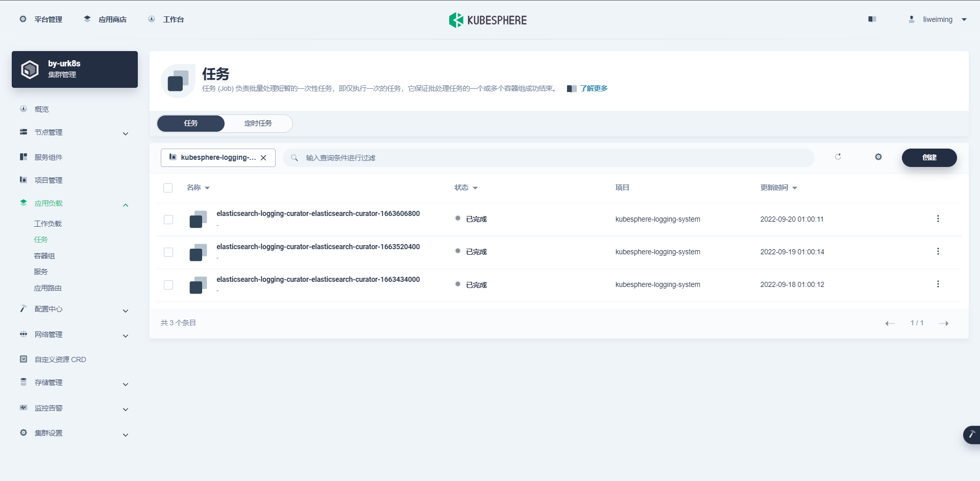
Task: Open the 平台管理 gear icon
Action: [x=23, y=19]
